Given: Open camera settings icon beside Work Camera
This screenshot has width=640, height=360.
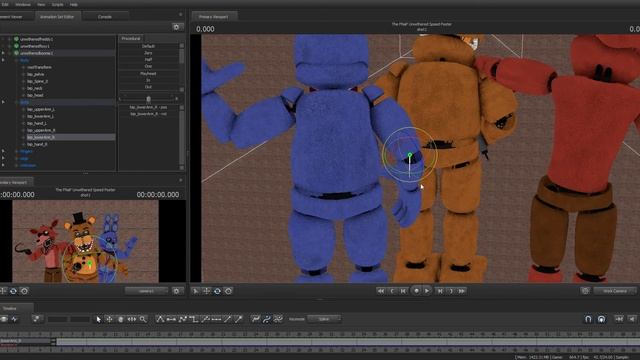Looking at the screenshot, I should [585, 291].
